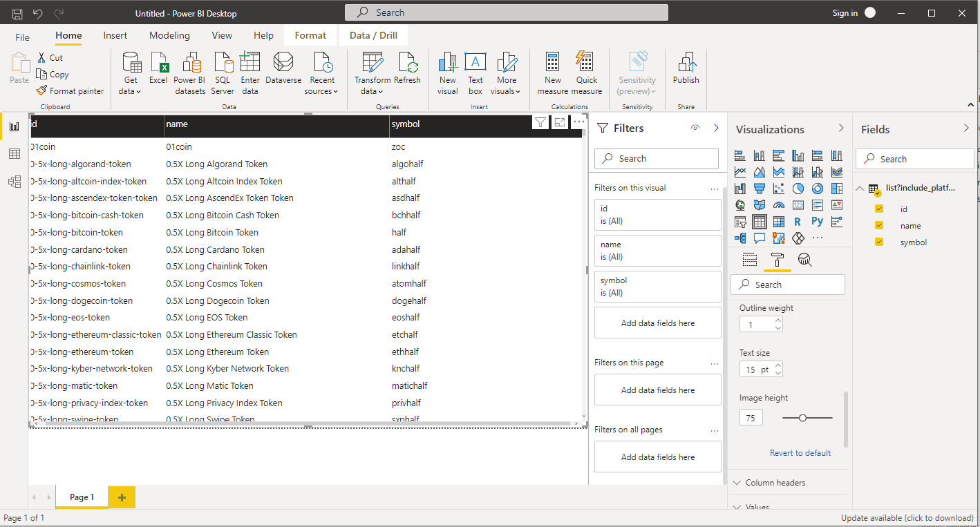The width and height of the screenshot is (980, 527).
Task: Switch to Data view in left sidebar
Action: [14, 154]
